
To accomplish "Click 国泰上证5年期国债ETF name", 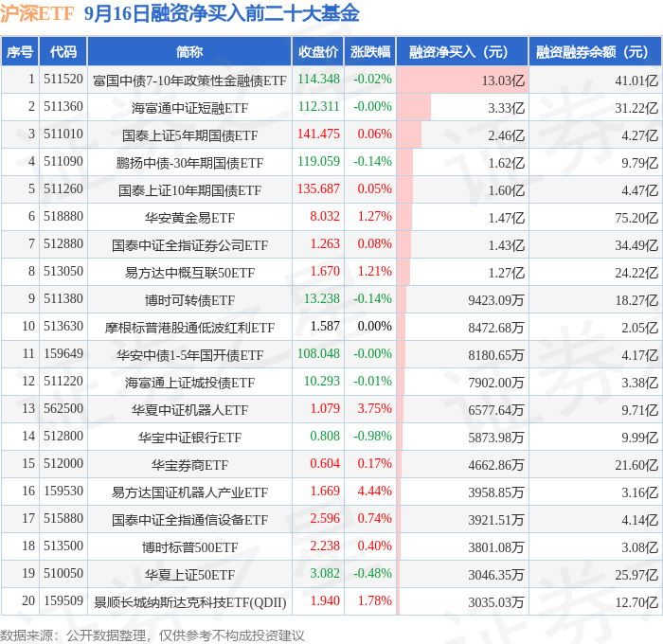I will pos(189,135).
